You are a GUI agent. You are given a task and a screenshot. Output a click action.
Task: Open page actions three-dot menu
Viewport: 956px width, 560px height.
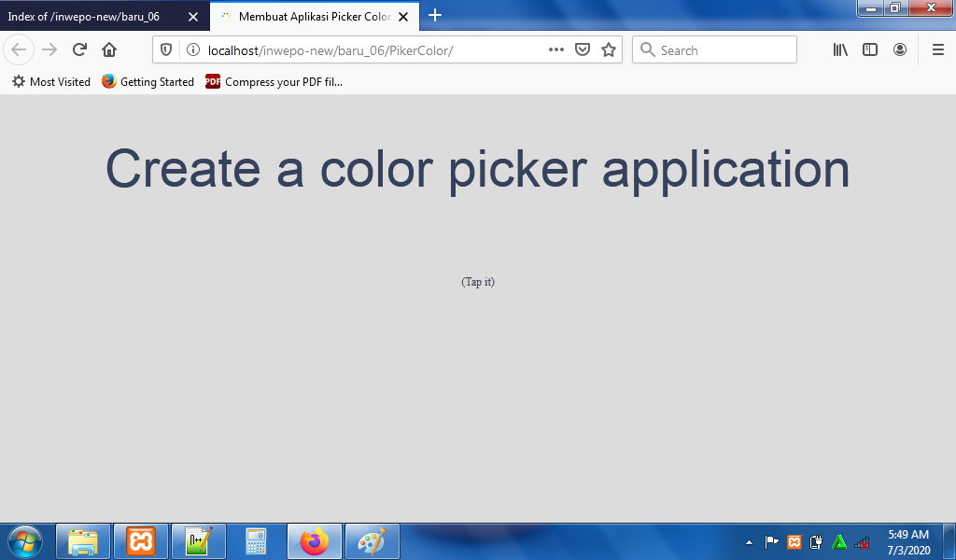point(556,50)
